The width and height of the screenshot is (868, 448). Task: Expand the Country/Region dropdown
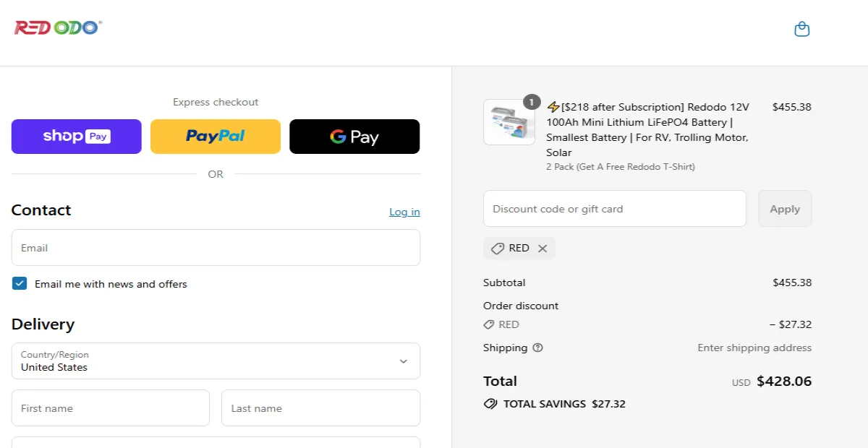tap(216, 361)
